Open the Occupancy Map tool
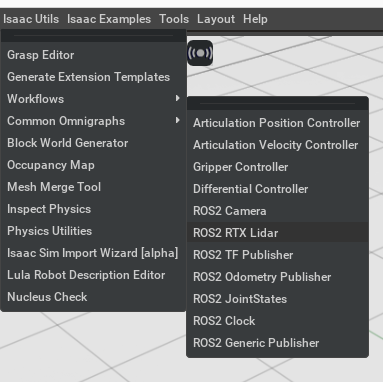This screenshot has width=383, height=382. tap(93, 165)
